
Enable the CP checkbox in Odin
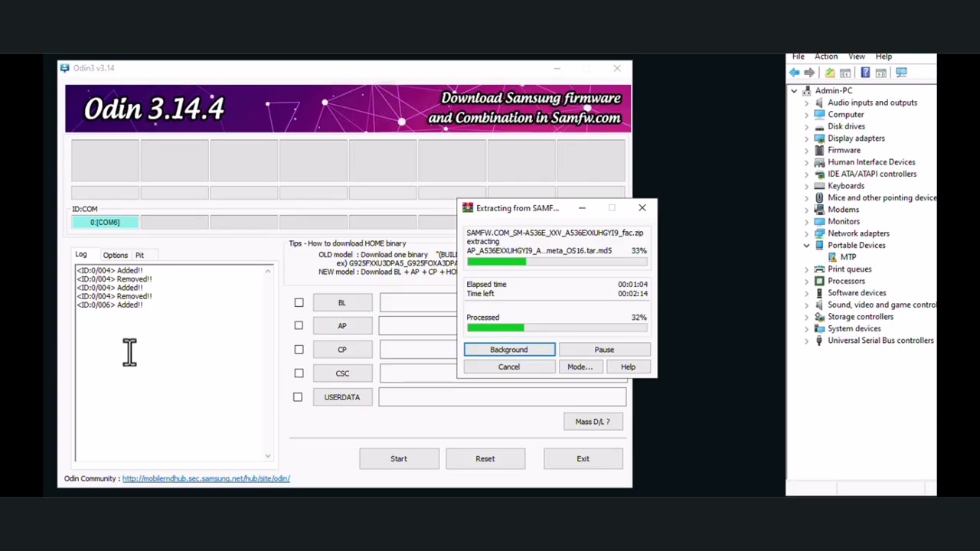(x=299, y=349)
